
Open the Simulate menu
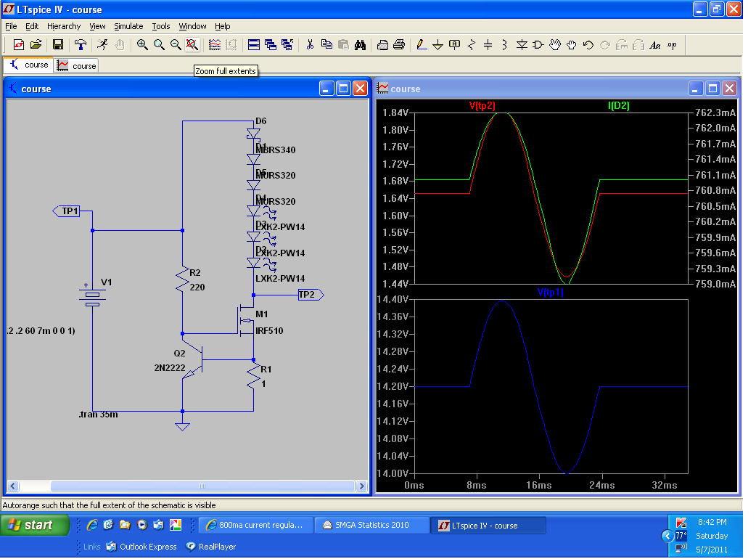(x=128, y=26)
